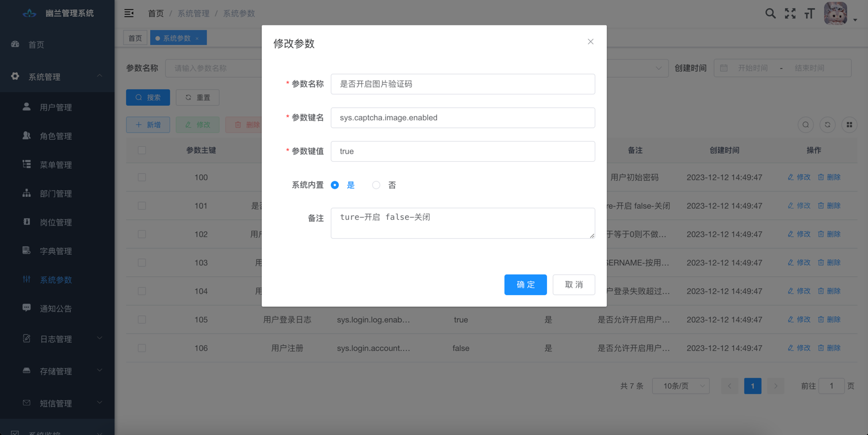Expand 存储管理 submenu
Screen dimensions: 868x435
click(x=57, y=371)
